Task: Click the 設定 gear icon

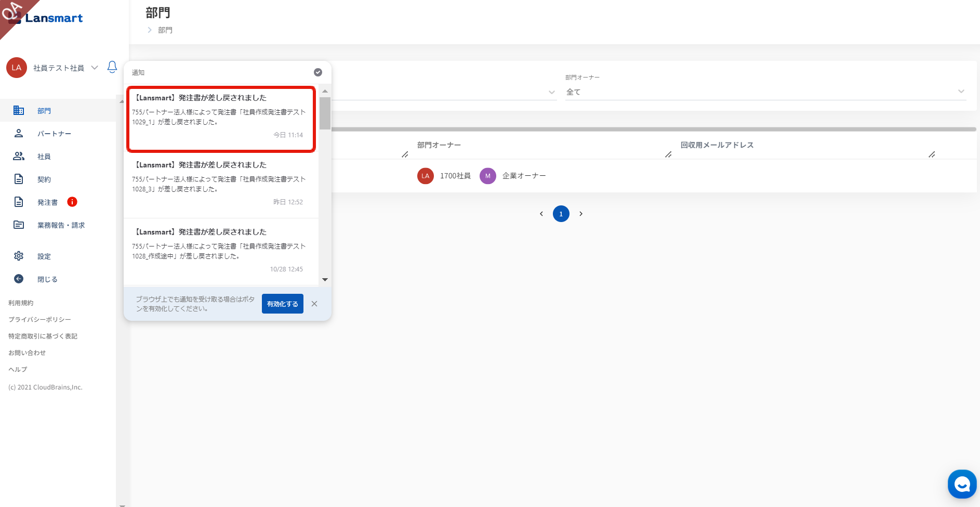Action: pos(19,256)
